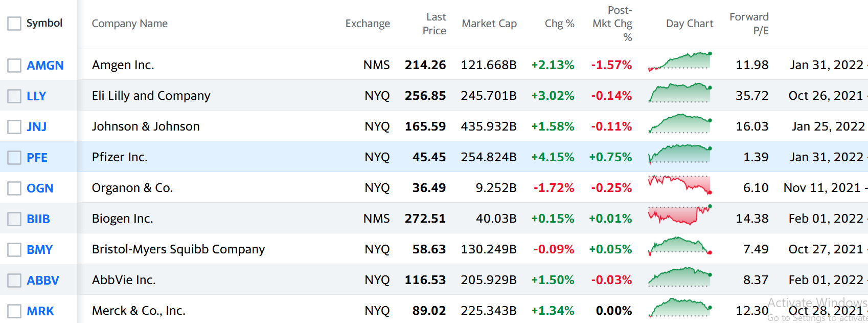Sort by Last Price column header
Image resolution: width=868 pixels, height=323 pixels.
pyautogui.click(x=434, y=24)
